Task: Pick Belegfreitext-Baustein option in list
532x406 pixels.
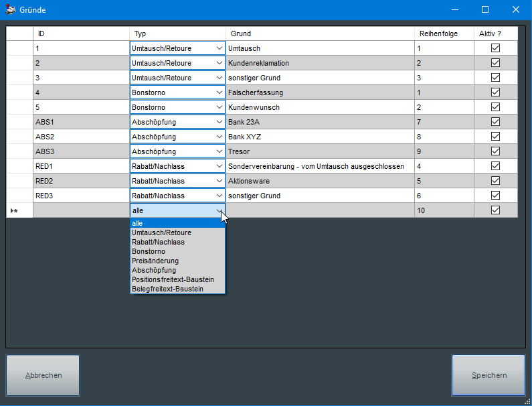Action: (x=167, y=289)
